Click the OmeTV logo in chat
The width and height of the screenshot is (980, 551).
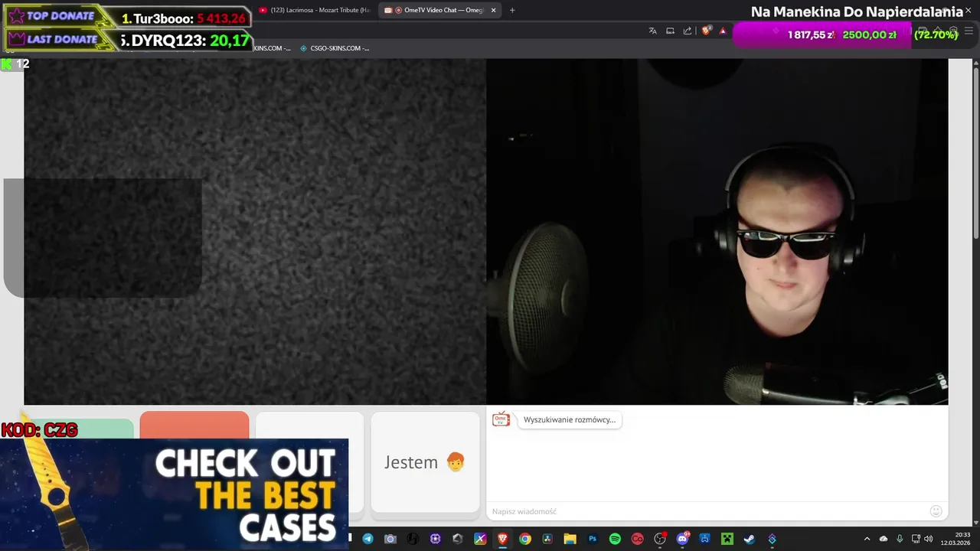(501, 419)
